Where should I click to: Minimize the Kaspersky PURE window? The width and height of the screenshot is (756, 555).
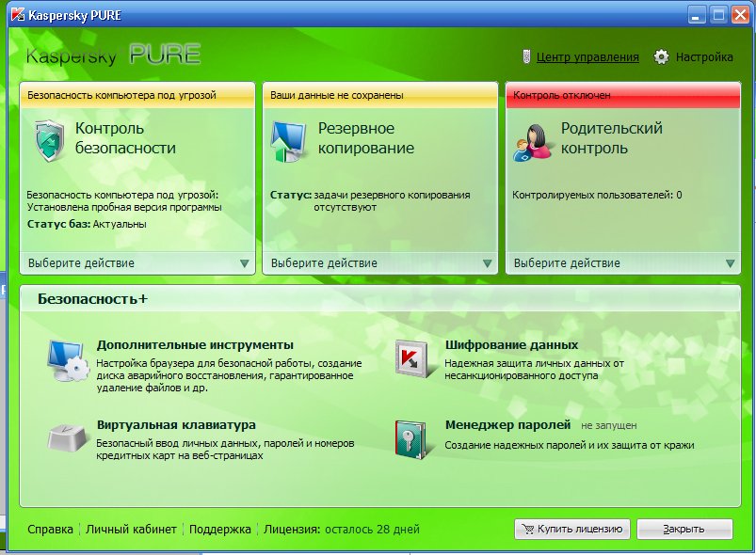pos(696,15)
